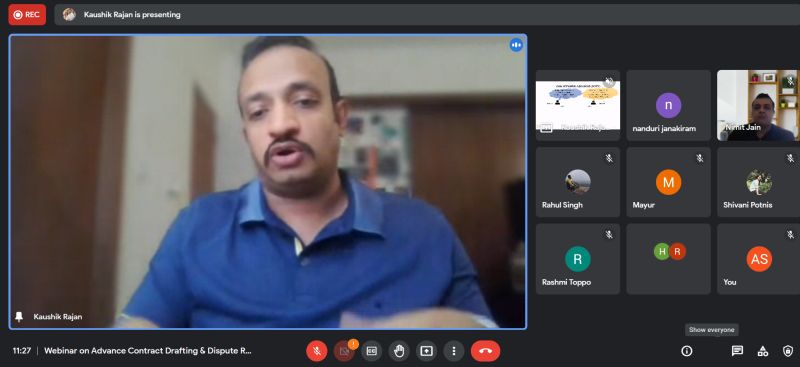Open more options three-dot menu
The height and width of the screenshot is (367, 800).
coord(454,351)
